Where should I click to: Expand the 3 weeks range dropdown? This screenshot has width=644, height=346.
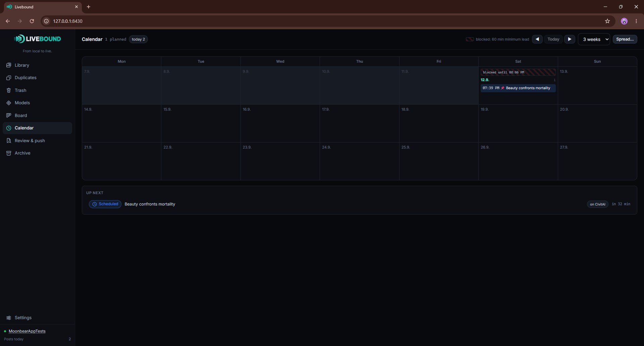(x=594, y=39)
